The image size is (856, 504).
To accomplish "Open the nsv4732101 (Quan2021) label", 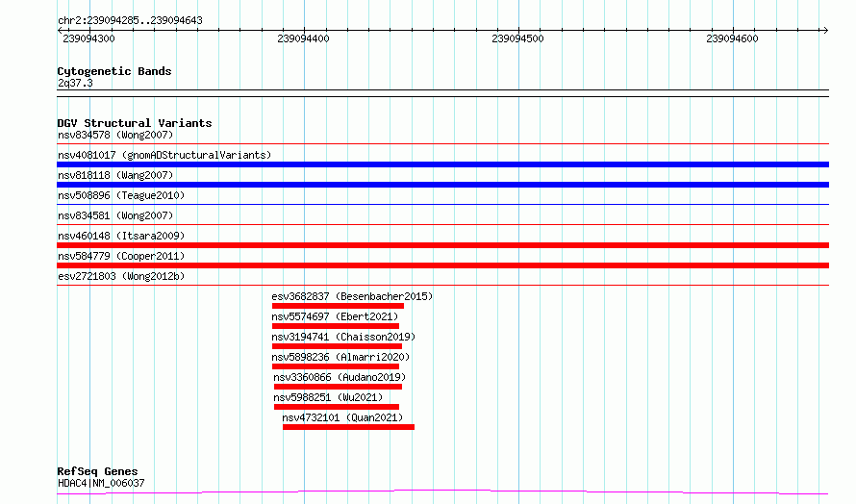I will pyautogui.click(x=342, y=417).
